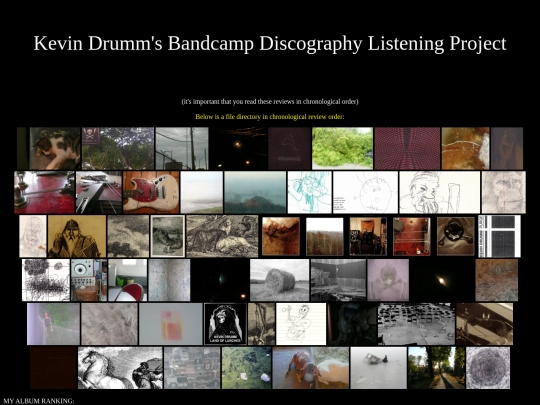Open the person by roadside blurry thumbnail
The width and height of the screenshot is (540, 405).
(53, 324)
